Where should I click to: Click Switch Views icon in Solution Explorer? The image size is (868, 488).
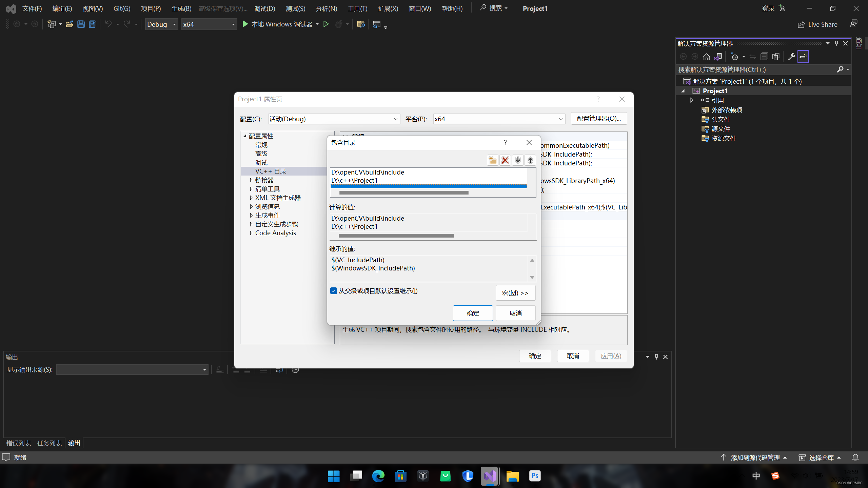pos(718,57)
